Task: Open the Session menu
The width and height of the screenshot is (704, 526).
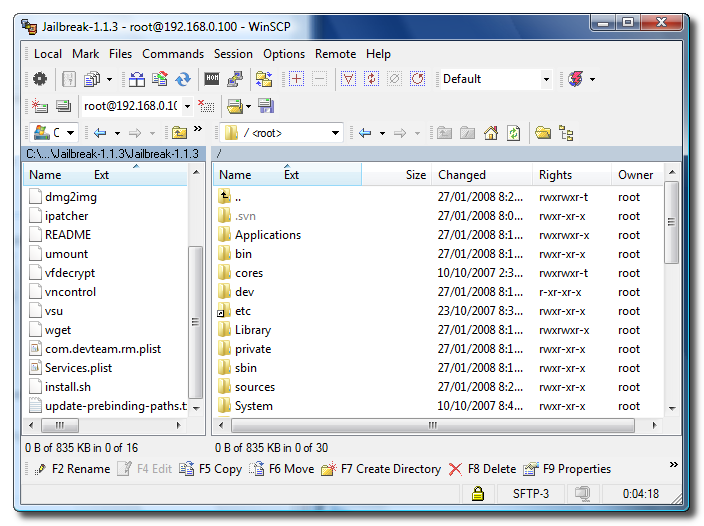Action: [233, 54]
